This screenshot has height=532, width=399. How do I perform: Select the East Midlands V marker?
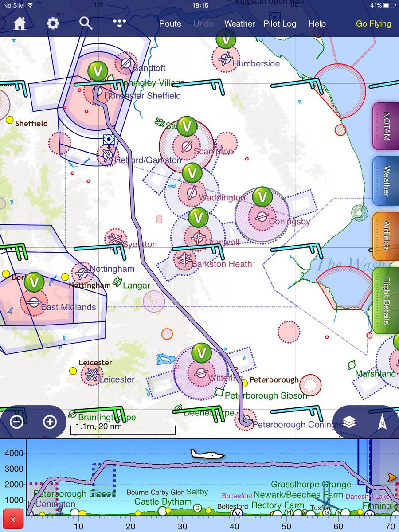34,282
